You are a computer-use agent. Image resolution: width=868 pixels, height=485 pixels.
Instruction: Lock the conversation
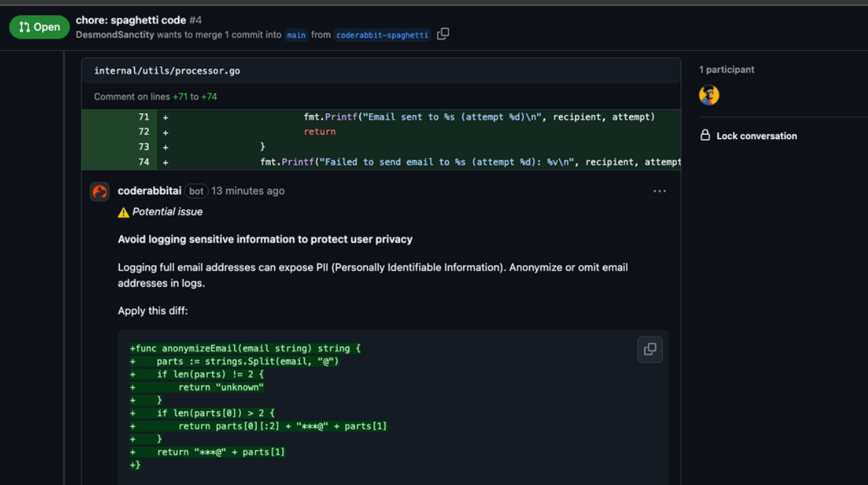[756, 135]
